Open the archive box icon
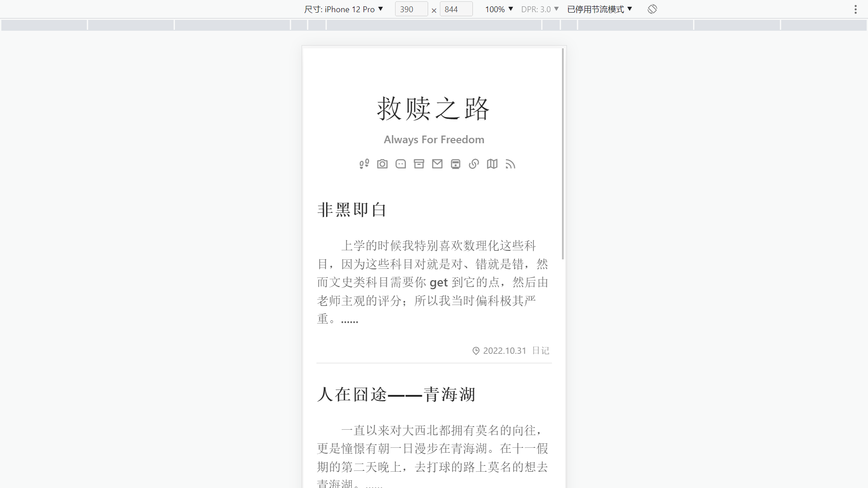This screenshot has height=488, width=868. click(419, 164)
